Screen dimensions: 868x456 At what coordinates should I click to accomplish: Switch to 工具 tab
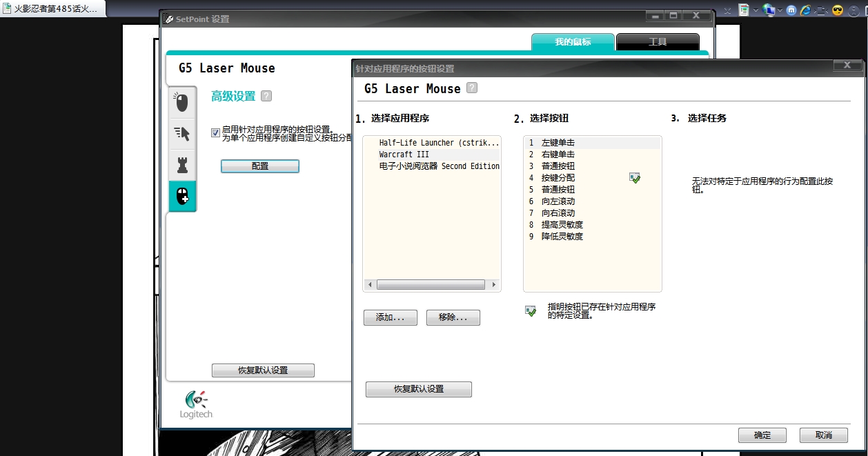658,42
